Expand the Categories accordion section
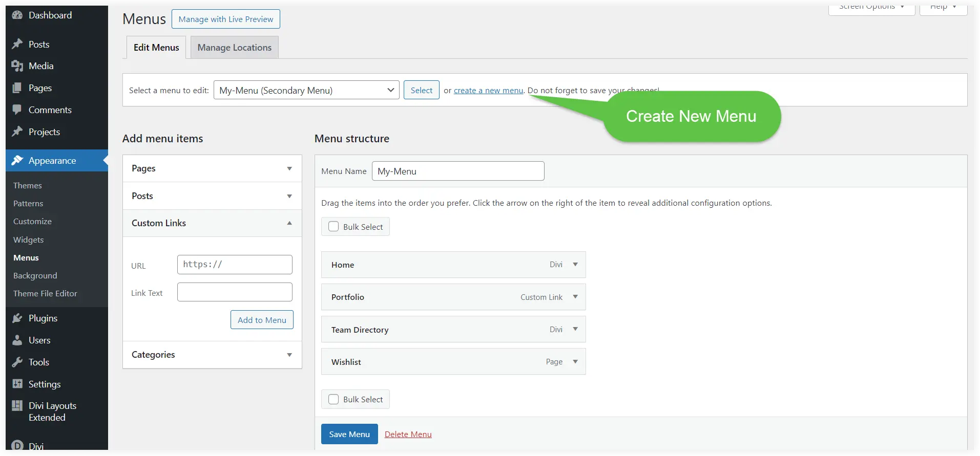The image size is (980, 456). coord(212,355)
